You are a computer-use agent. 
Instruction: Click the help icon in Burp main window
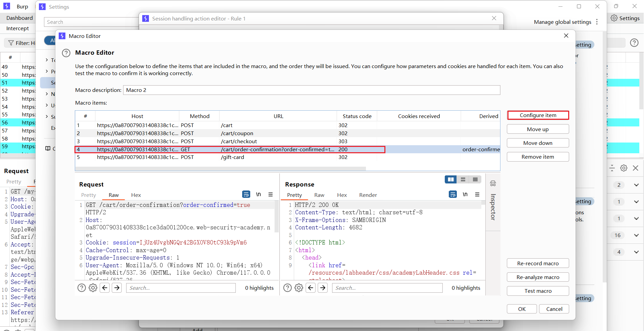pyautogui.click(x=634, y=43)
